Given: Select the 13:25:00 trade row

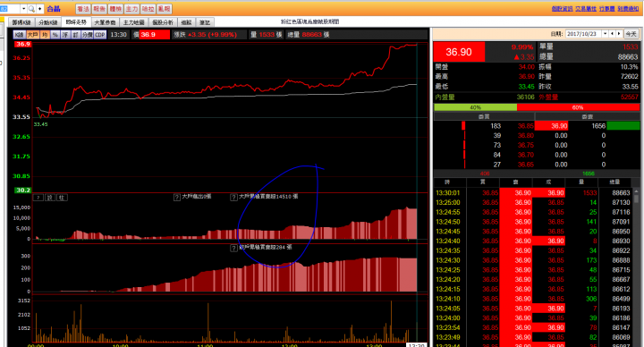Looking at the screenshot, I should 533,202.
